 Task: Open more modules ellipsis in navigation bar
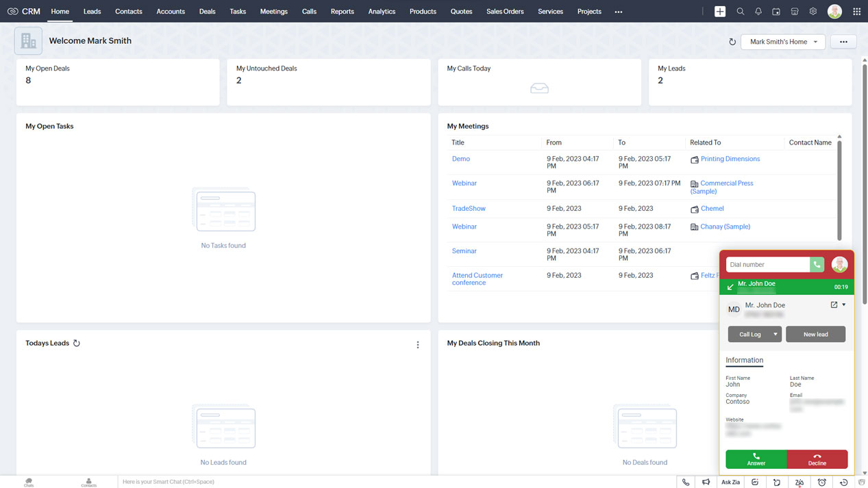click(x=619, y=12)
